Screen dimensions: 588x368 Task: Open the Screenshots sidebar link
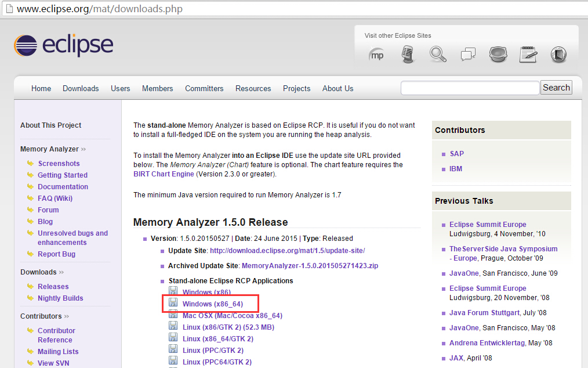59,163
